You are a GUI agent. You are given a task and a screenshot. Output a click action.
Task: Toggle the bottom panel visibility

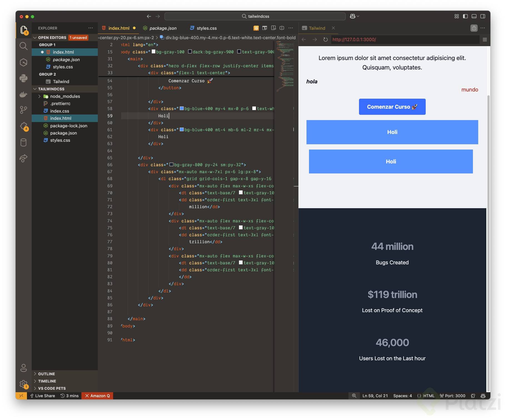[x=474, y=16]
